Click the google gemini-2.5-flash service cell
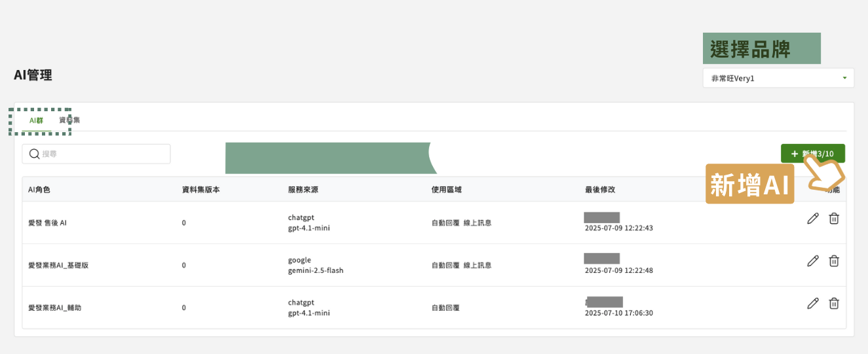This screenshot has width=868, height=354. pos(316,265)
